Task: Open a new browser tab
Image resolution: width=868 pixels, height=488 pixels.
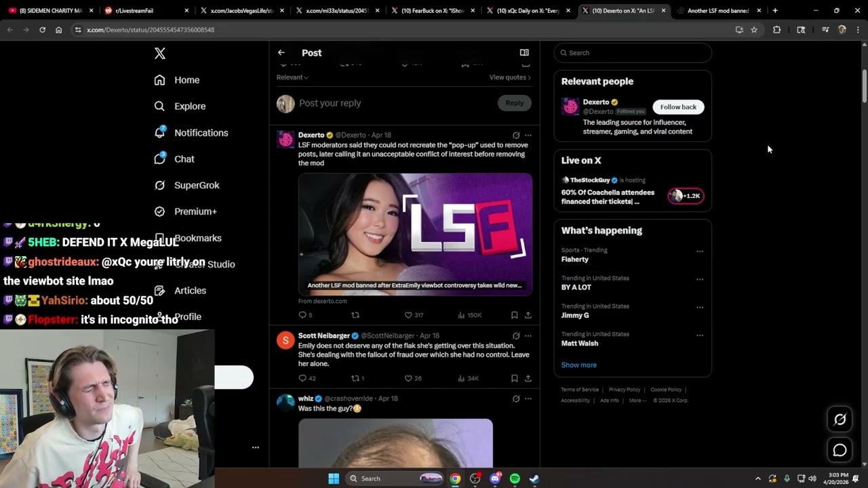Action: pos(775,11)
